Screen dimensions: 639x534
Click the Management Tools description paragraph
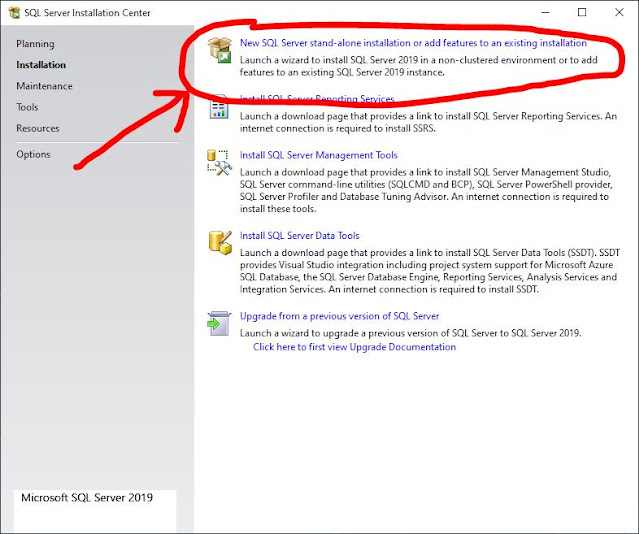click(425, 190)
